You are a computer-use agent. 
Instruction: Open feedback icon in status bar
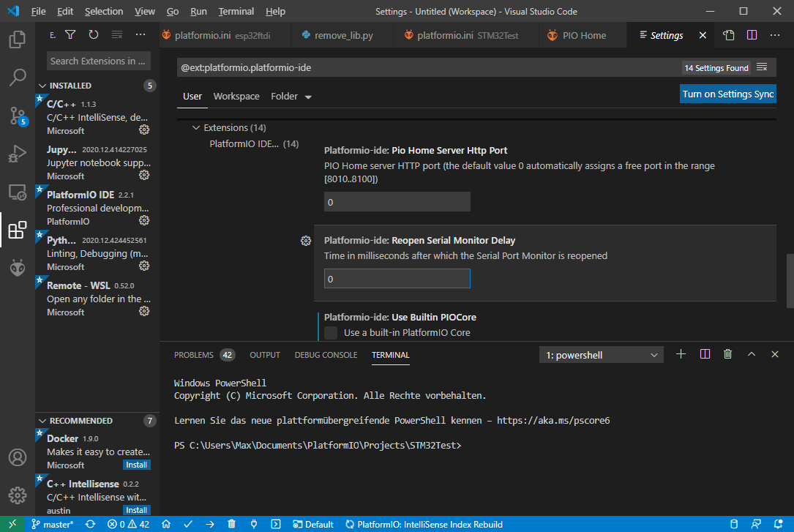[x=756, y=524]
